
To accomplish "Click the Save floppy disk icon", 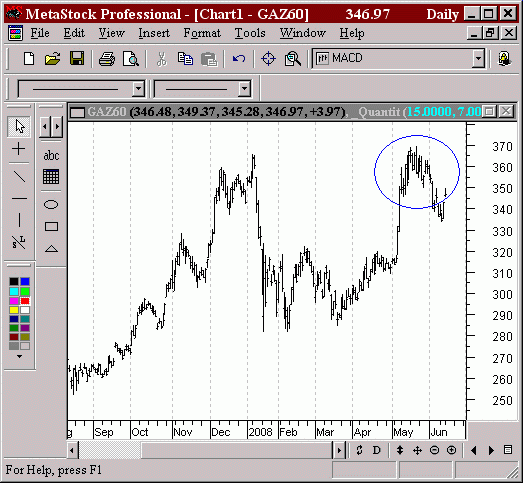I will [77, 59].
